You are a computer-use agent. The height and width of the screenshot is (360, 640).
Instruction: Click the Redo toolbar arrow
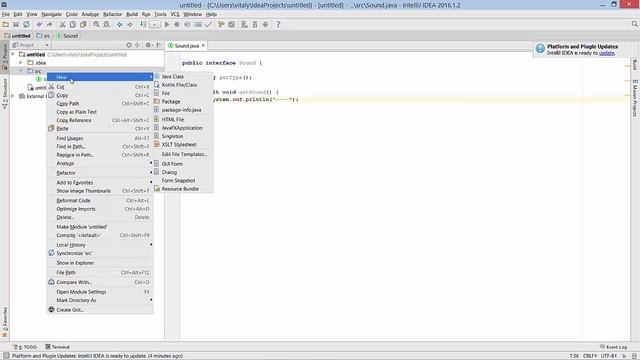(49, 24)
